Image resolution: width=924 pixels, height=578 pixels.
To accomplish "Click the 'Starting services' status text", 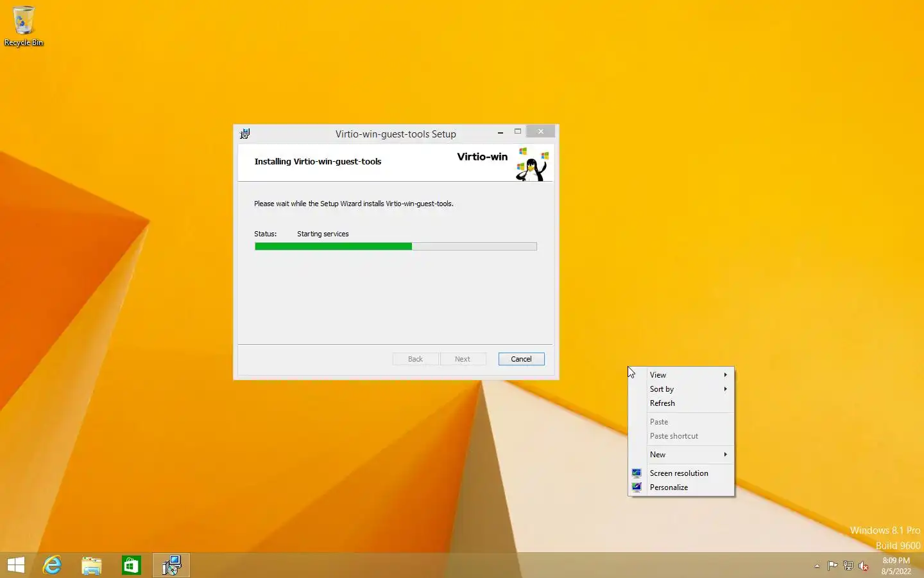I will (323, 234).
